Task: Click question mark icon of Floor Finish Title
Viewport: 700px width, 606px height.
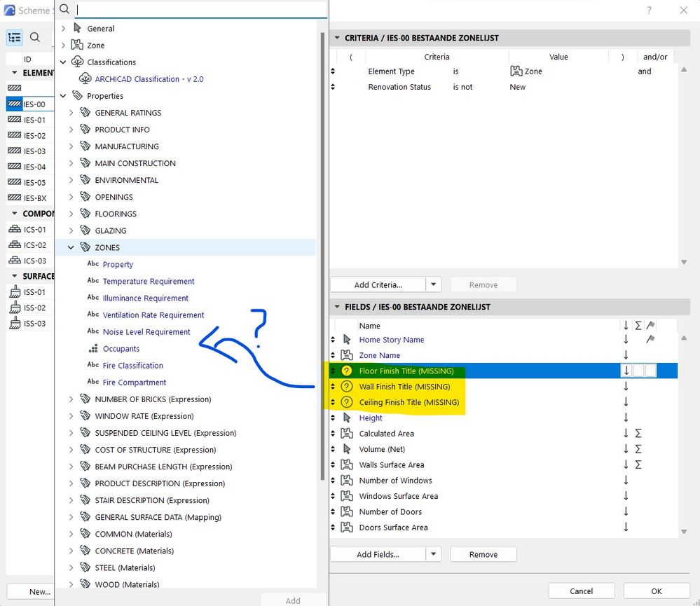Action: point(346,371)
